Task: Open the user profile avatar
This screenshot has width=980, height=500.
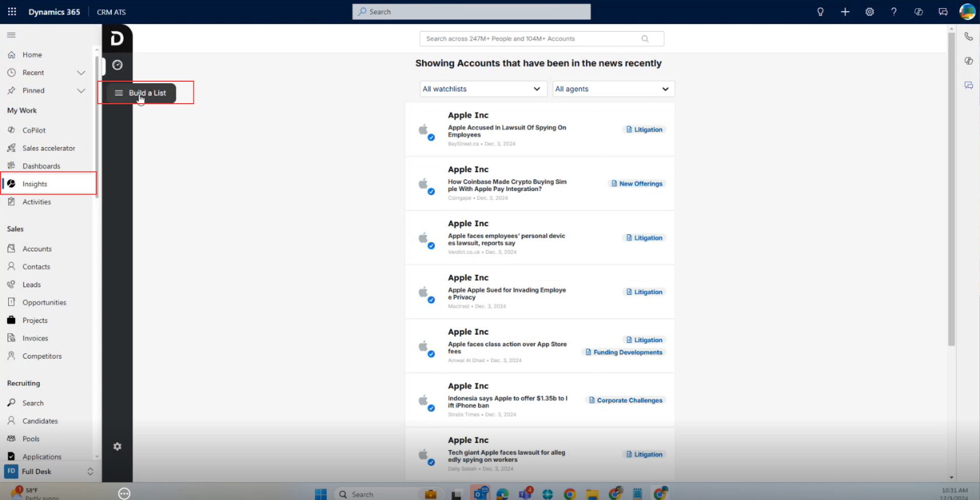Action: 967,12
